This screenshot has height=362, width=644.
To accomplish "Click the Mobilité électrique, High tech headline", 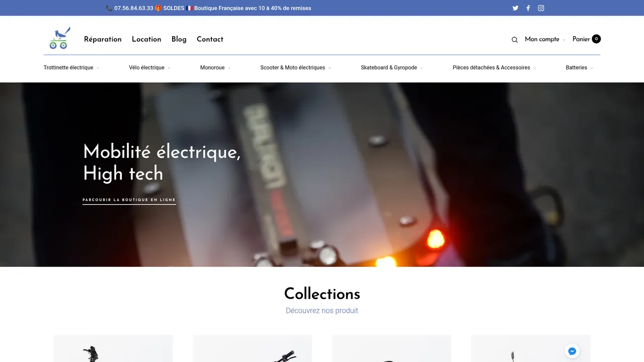I will (x=162, y=162).
